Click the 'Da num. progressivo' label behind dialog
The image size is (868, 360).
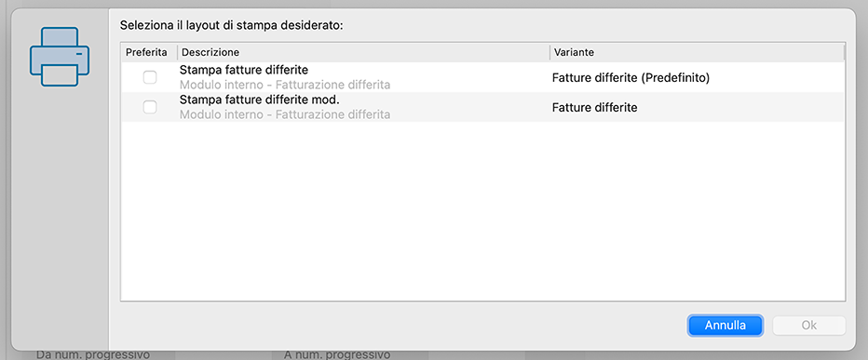click(93, 354)
